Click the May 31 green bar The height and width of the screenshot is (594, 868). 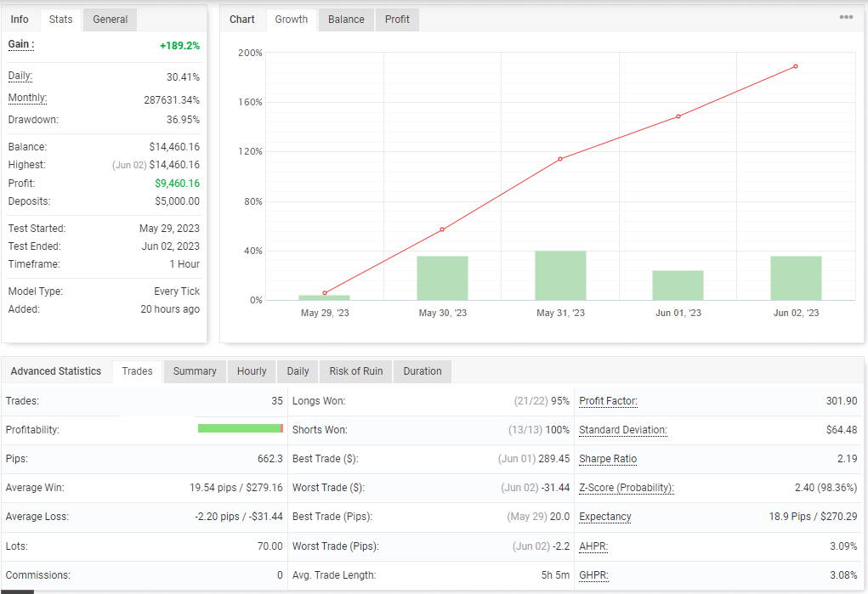tap(560, 275)
